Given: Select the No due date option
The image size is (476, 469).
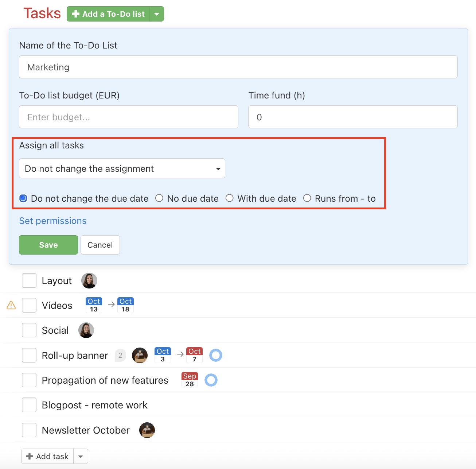Looking at the screenshot, I should click(x=159, y=198).
